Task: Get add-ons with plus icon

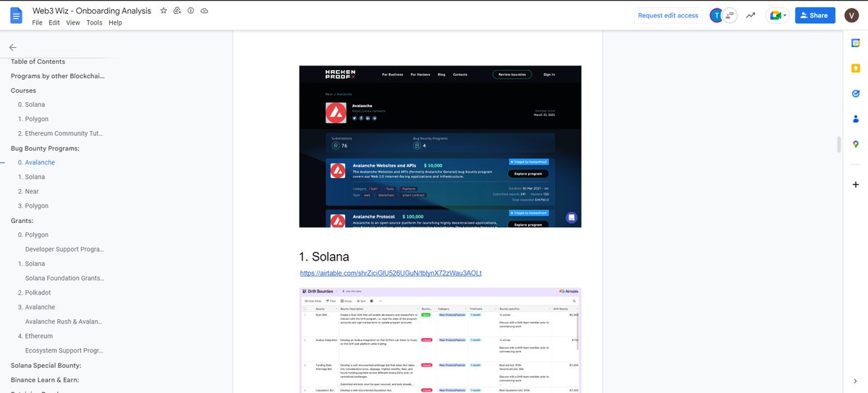Action: click(x=856, y=185)
